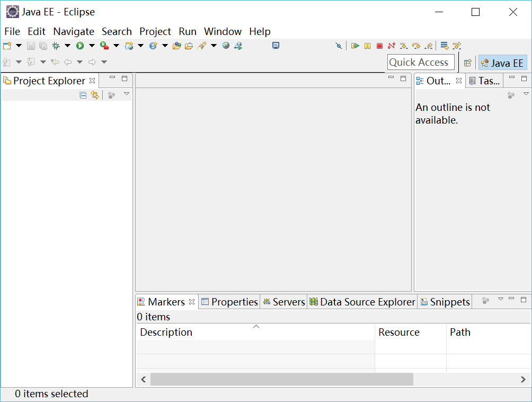Image resolution: width=532 pixels, height=402 pixels.
Task: Toggle Use Step Filters icon
Action: coord(457,46)
